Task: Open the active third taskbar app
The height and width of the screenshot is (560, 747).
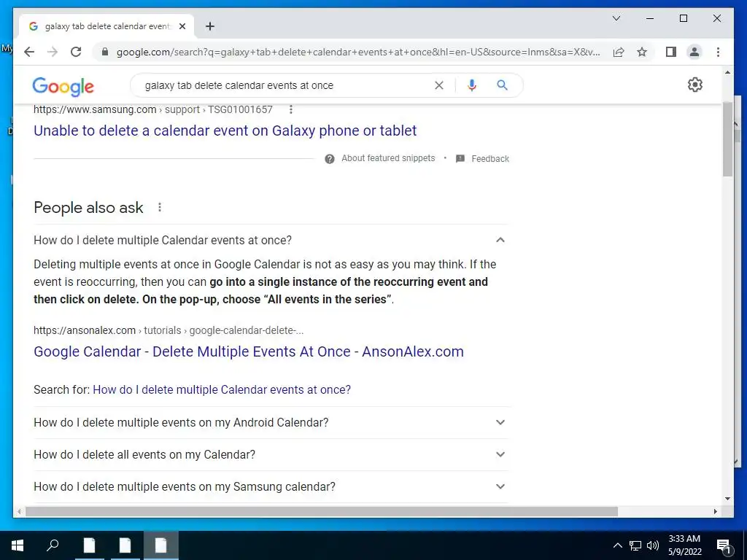Action: coord(160,545)
